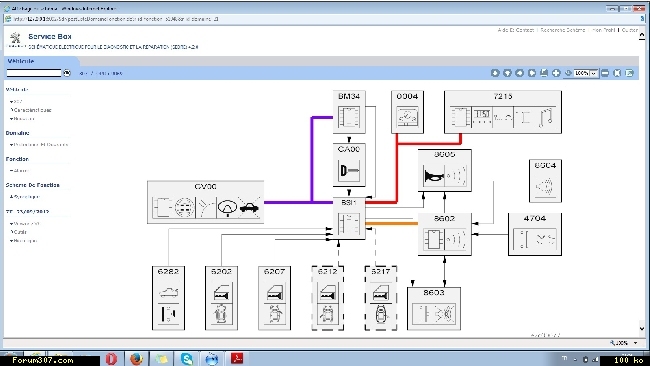Click the pan right arrow icon

(532, 73)
